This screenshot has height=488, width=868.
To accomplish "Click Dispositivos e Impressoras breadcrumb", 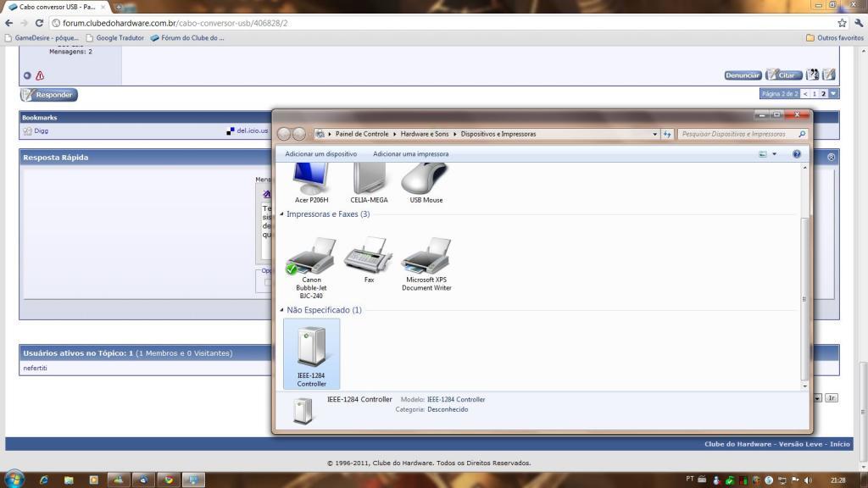I will click(498, 134).
